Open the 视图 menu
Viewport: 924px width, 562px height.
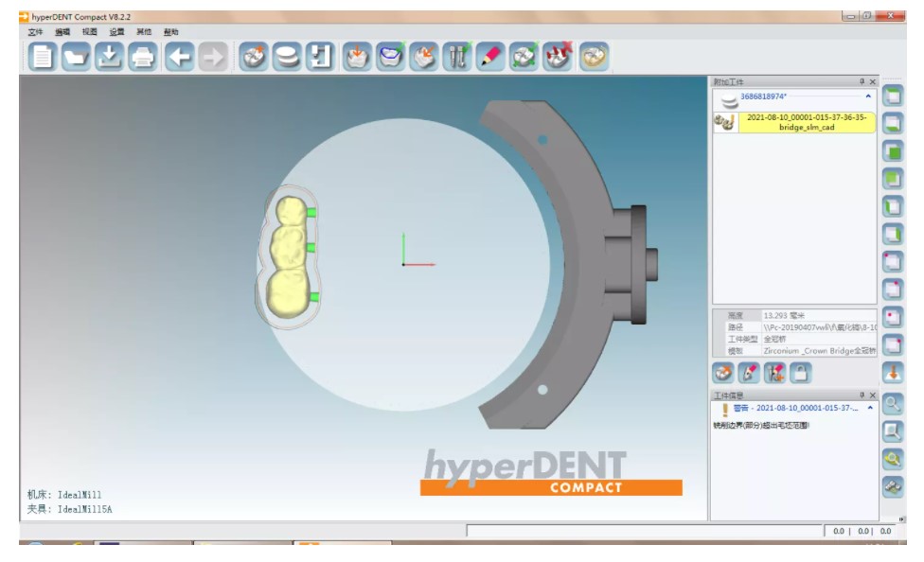pyautogui.click(x=90, y=32)
